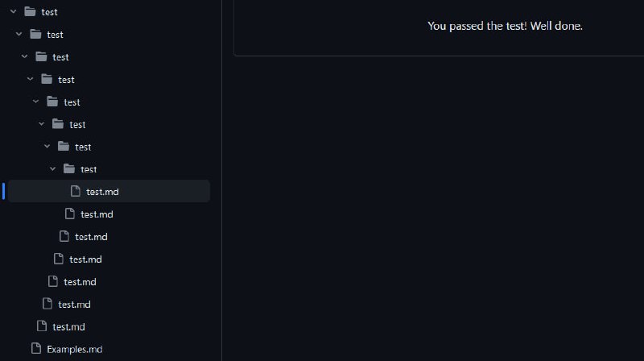Collapse the outermost test folder chevron
Viewport: 644px width, 361px height.
13,12
